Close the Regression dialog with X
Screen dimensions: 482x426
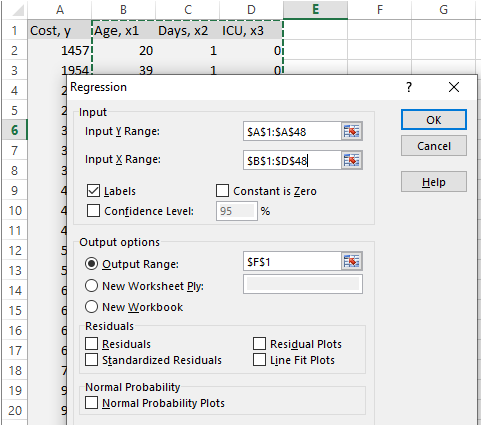point(454,87)
